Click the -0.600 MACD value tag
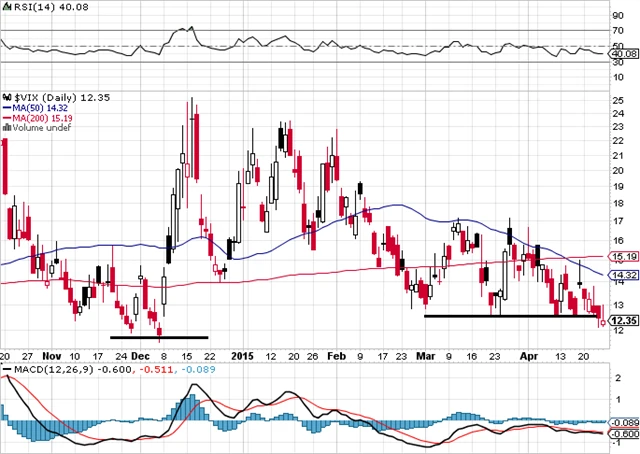 [624, 433]
